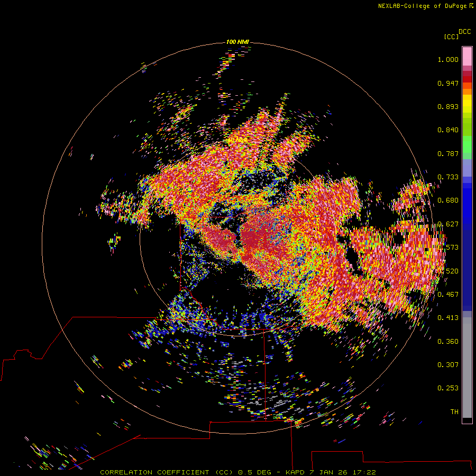Click the NEXLAB-College of DuPage watermark text

pos(423,6)
